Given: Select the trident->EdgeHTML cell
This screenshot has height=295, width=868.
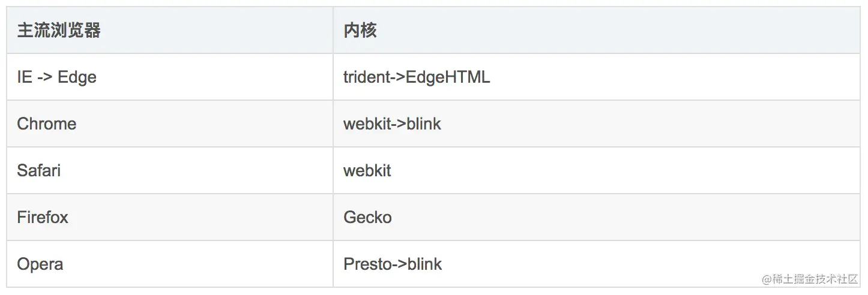Looking at the screenshot, I should (597, 77).
